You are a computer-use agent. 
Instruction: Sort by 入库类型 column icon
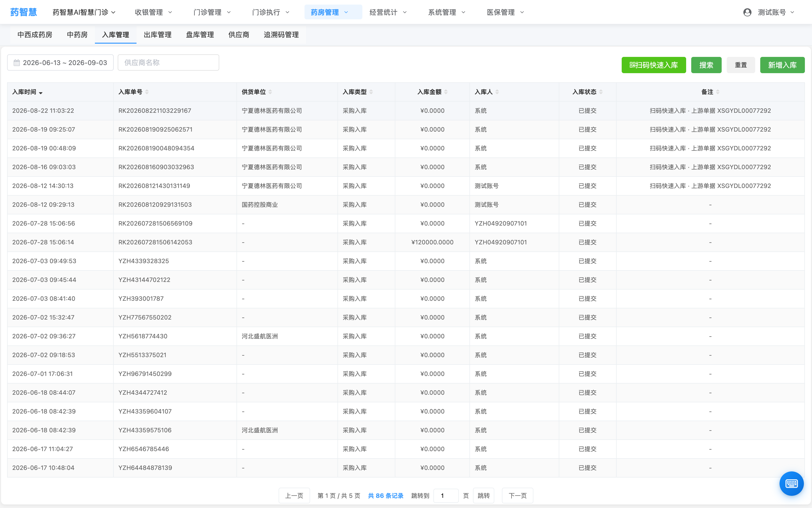pos(371,92)
